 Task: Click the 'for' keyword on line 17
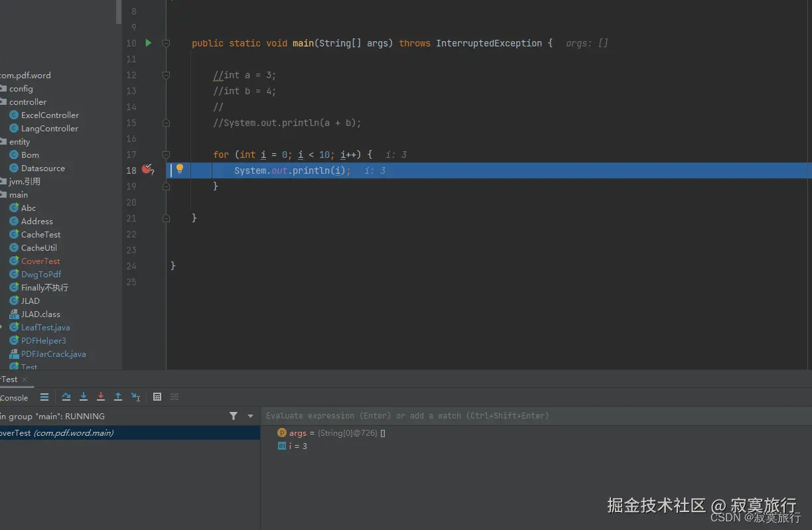click(x=221, y=155)
